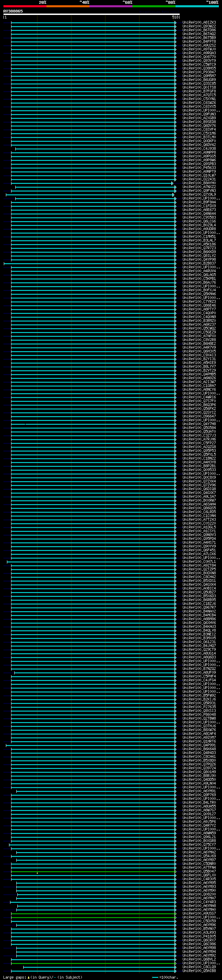
Task: Click the query end position 518
Action: [175, 17]
